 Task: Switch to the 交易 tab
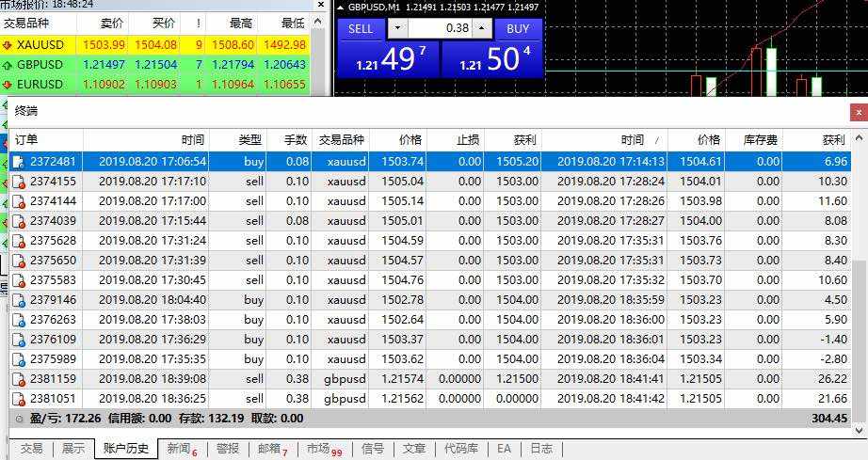point(31,449)
